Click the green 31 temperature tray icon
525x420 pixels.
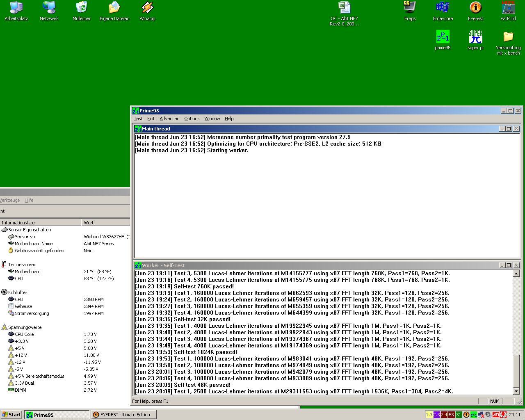point(459,415)
